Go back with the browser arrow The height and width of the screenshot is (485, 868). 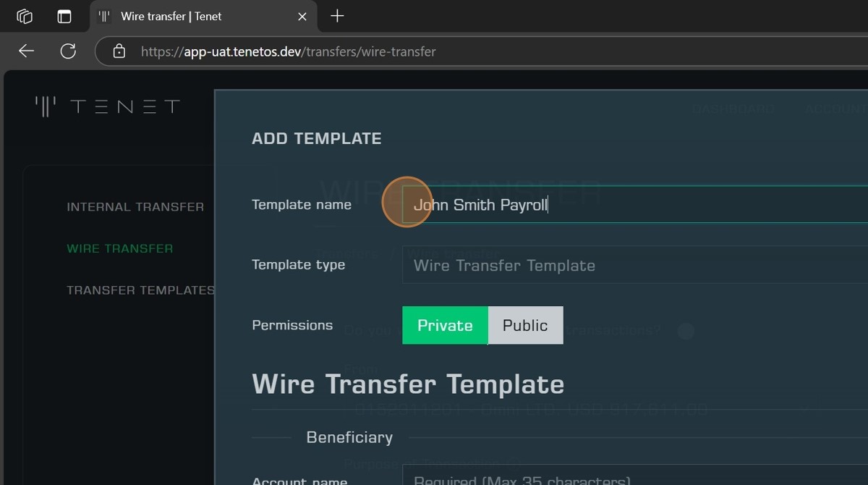pos(27,51)
